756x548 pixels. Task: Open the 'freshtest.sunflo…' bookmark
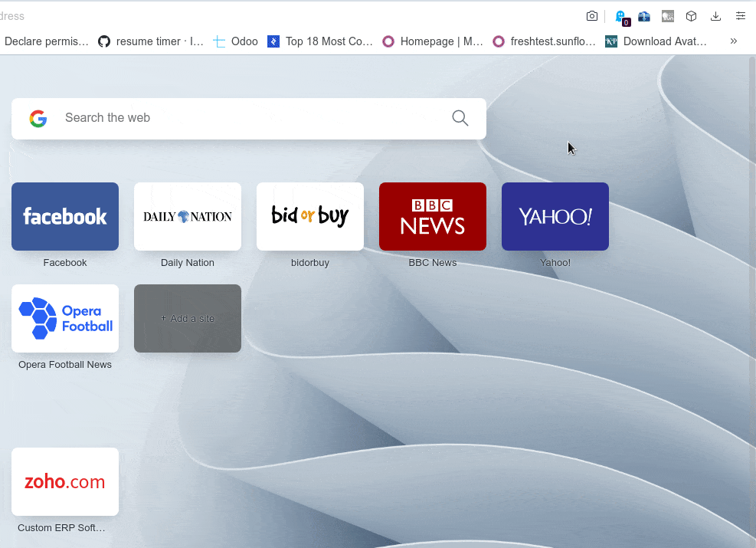pos(544,41)
